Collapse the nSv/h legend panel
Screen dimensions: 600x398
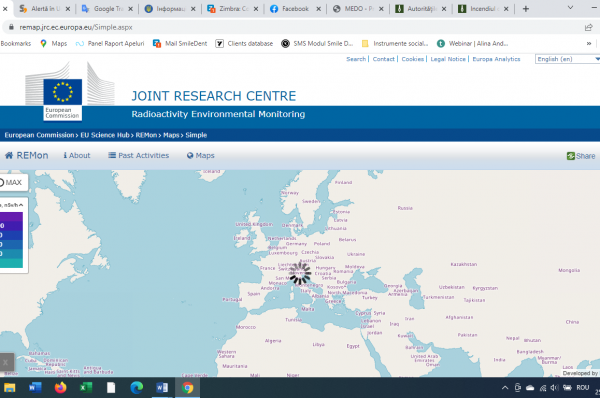21,205
